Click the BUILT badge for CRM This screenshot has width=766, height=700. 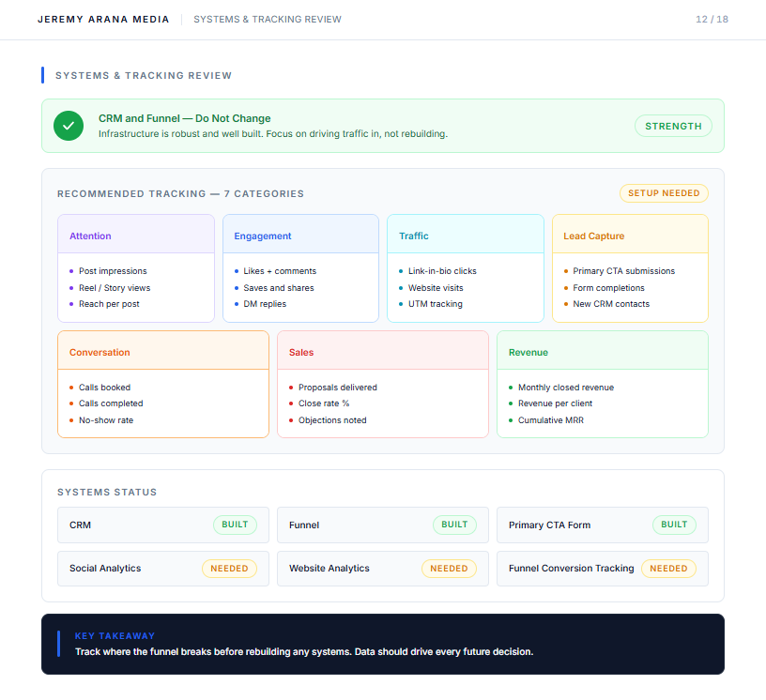tap(235, 525)
